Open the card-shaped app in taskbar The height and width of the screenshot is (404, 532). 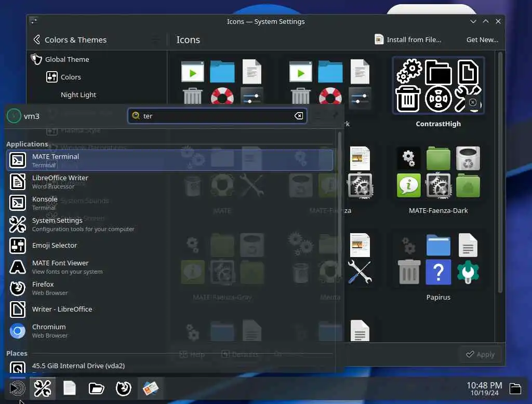click(150, 388)
